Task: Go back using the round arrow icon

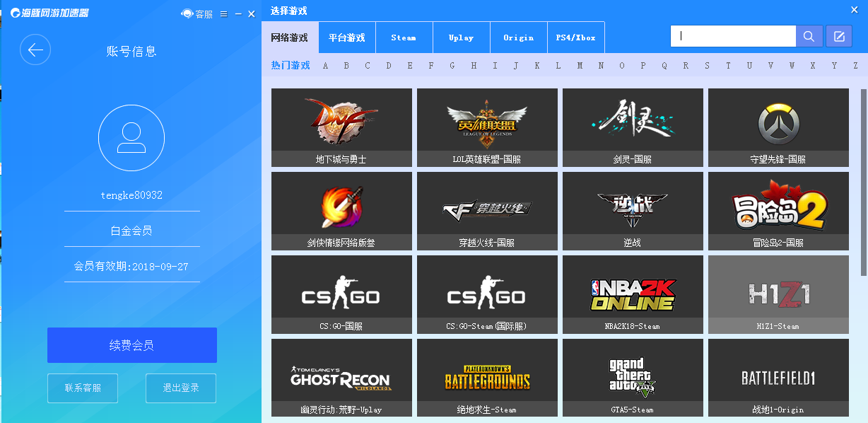Action: tap(35, 50)
